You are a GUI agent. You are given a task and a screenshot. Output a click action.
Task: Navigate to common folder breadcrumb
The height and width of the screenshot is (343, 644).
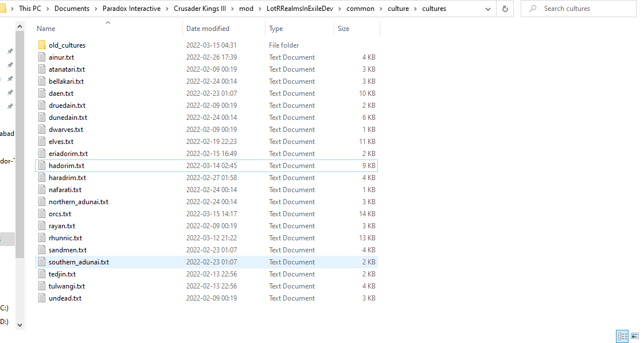point(360,9)
